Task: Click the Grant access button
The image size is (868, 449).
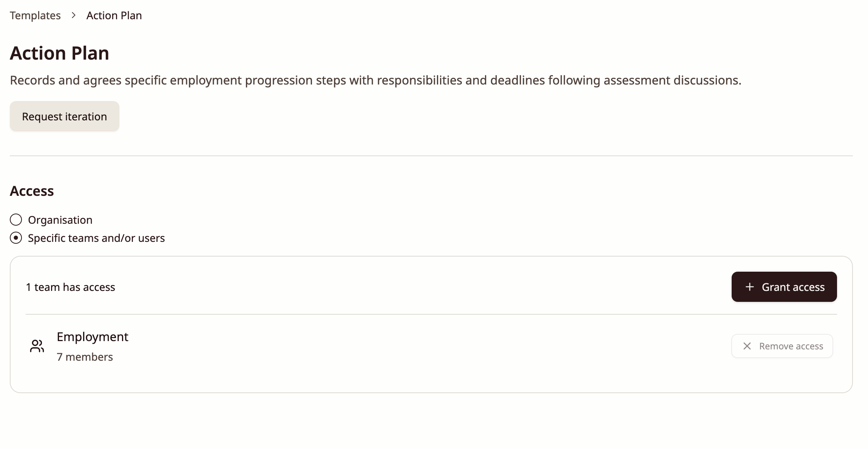Action: pyautogui.click(x=784, y=287)
